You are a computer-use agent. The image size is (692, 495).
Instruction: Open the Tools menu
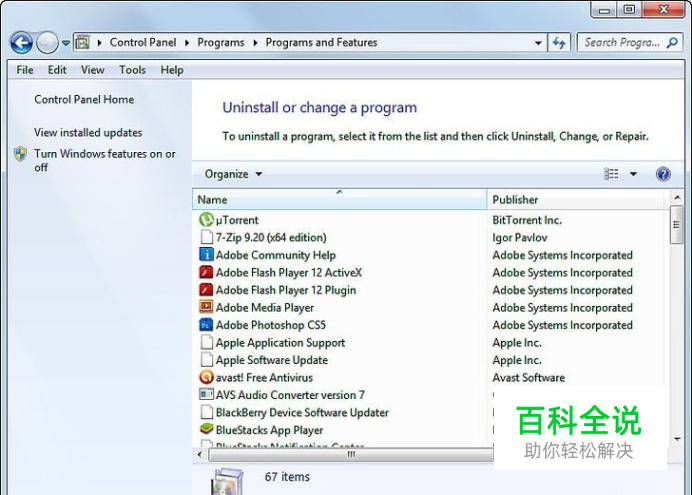pyautogui.click(x=132, y=70)
